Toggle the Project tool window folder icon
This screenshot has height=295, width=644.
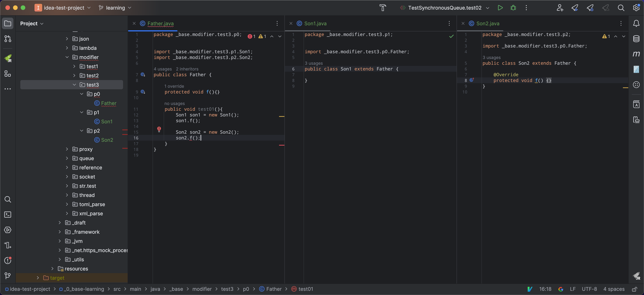(x=8, y=24)
